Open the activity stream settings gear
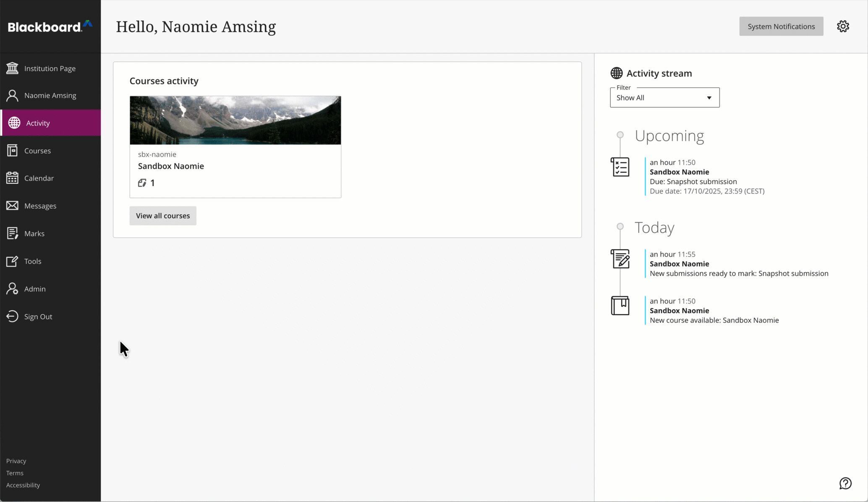 [x=843, y=26]
